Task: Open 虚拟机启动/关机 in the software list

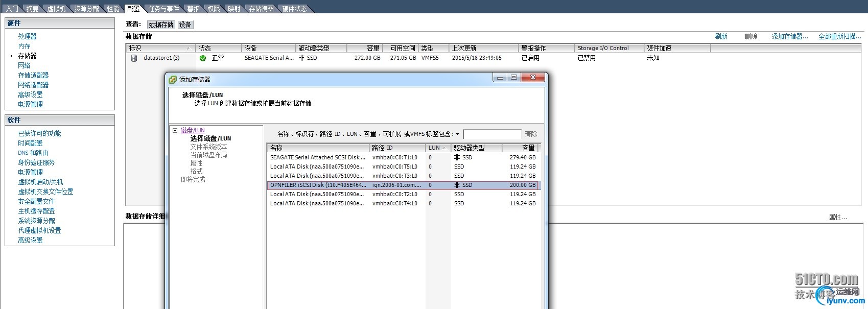Action: point(40,182)
